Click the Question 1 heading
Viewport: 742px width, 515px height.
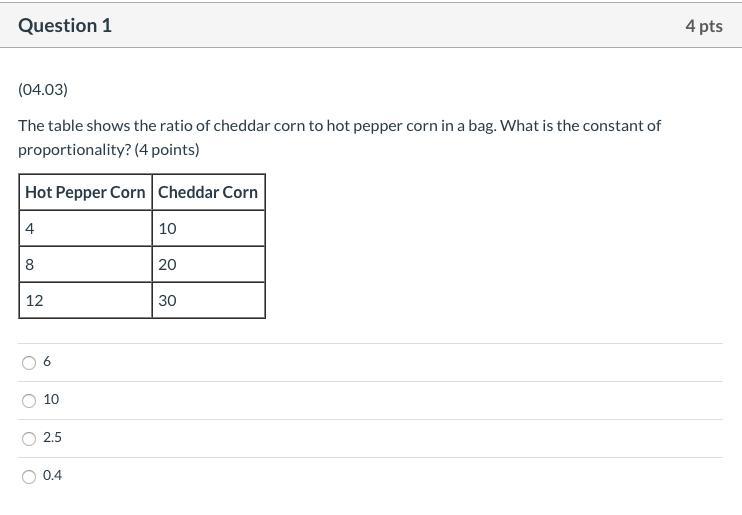pos(65,26)
